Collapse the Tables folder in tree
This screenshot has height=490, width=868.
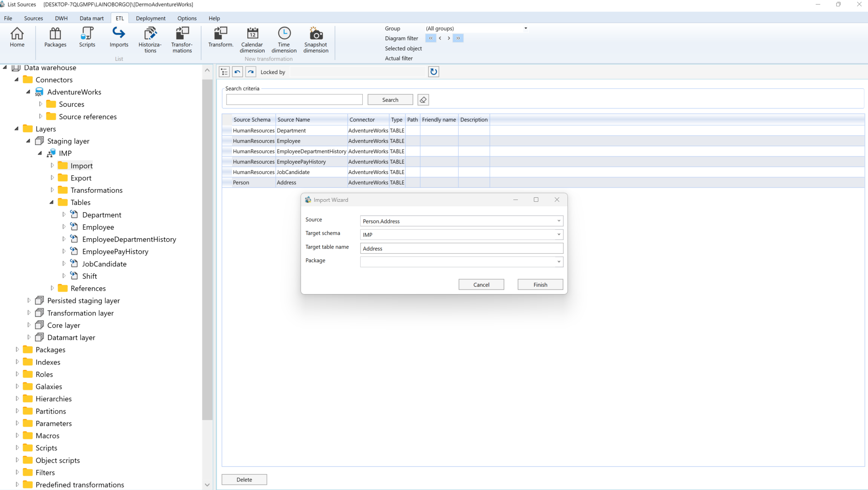pyautogui.click(x=52, y=202)
